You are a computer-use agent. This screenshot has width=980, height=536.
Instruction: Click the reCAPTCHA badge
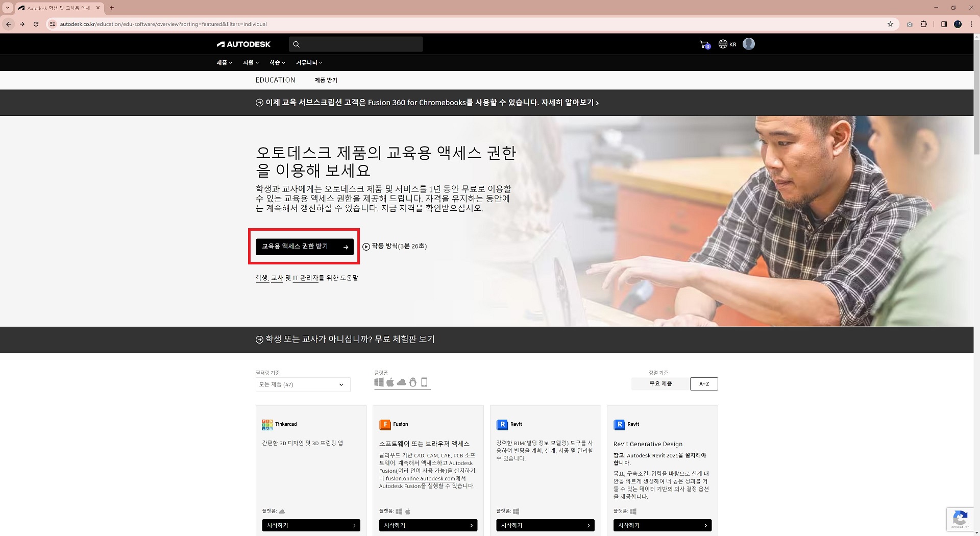pos(960,520)
